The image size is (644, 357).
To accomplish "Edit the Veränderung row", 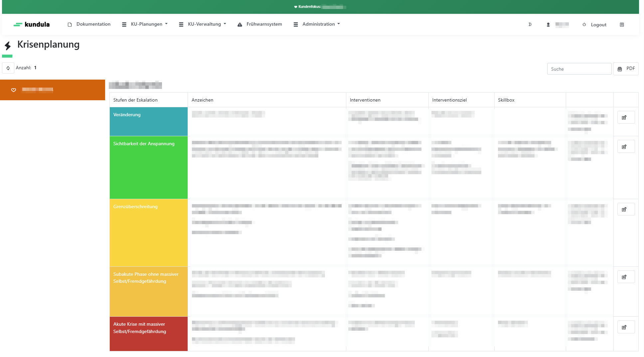I will (x=626, y=118).
